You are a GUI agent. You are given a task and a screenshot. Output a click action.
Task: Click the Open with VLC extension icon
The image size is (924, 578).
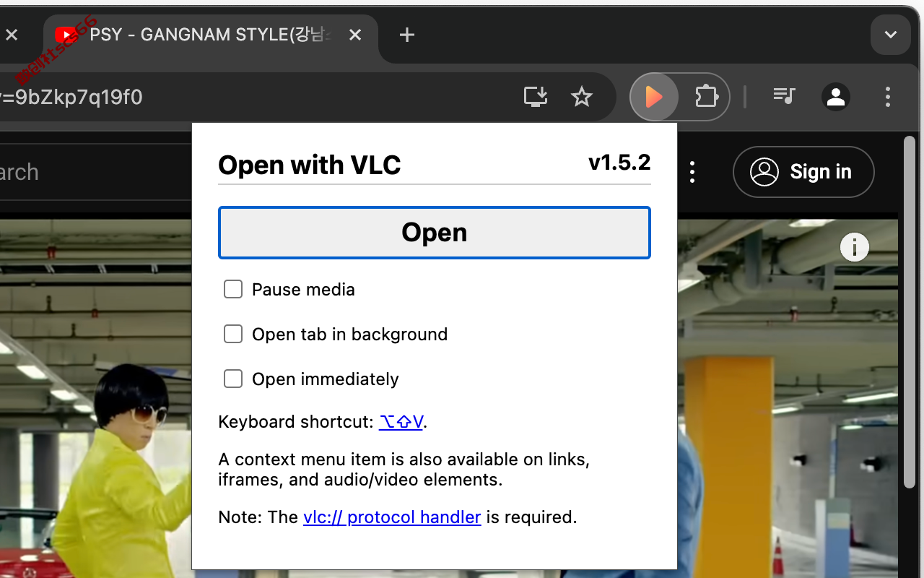click(x=654, y=96)
